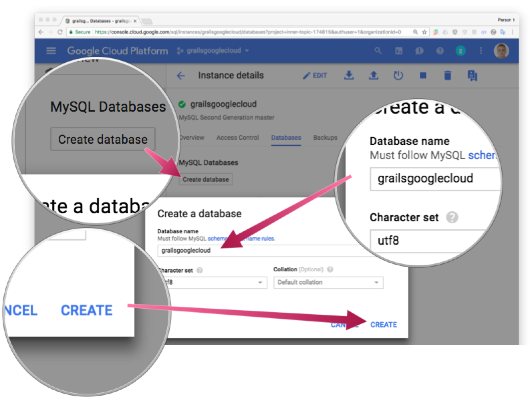The image size is (532, 399).
Task: Click the browser address bar URL
Action: (x=248, y=32)
